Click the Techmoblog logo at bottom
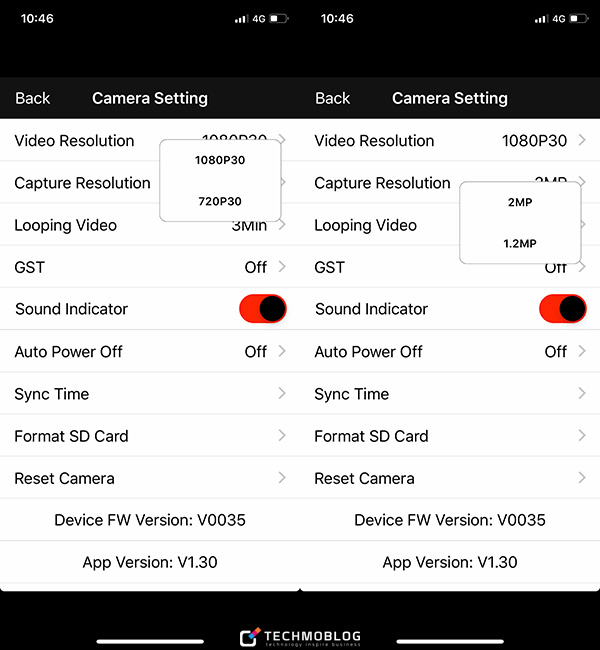Viewport: 600px width, 650px height. [x=300, y=637]
